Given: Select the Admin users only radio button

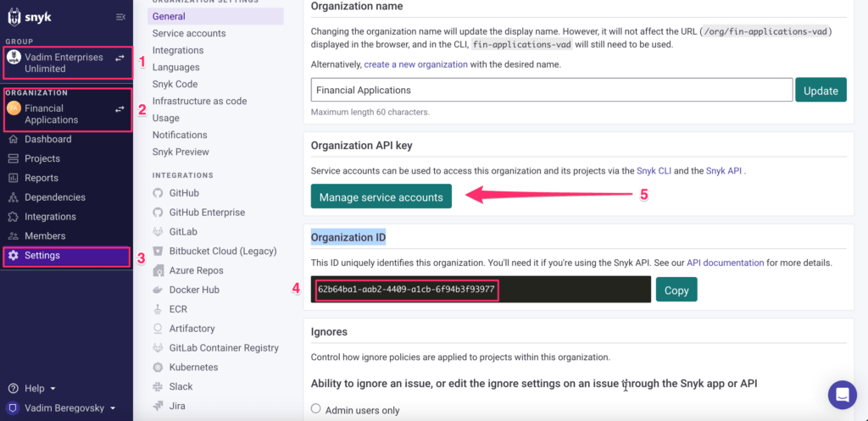Looking at the screenshot, I should (315, 409).
